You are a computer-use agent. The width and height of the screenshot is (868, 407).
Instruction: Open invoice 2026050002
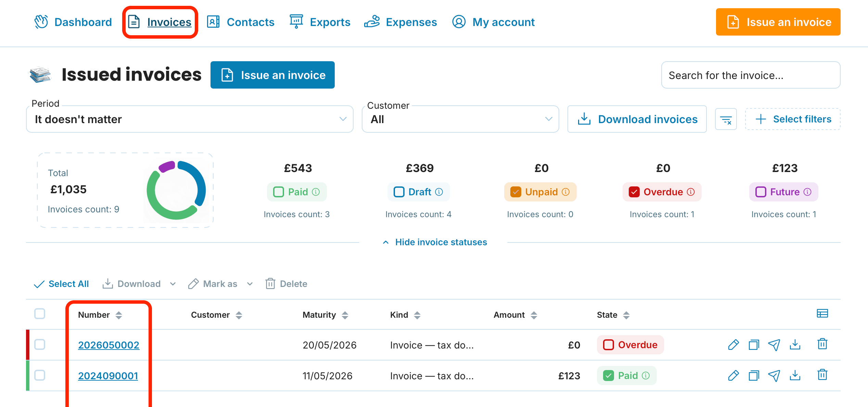coord(108,345)
